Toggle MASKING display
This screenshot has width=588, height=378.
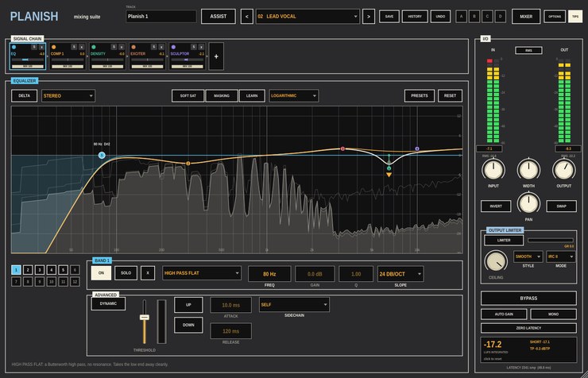point(222,96)
